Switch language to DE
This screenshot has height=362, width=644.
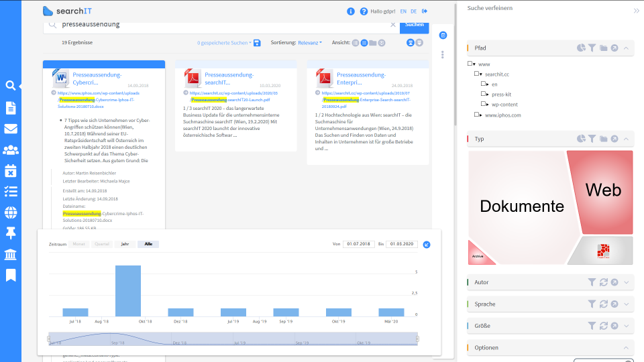coord(414,11)
